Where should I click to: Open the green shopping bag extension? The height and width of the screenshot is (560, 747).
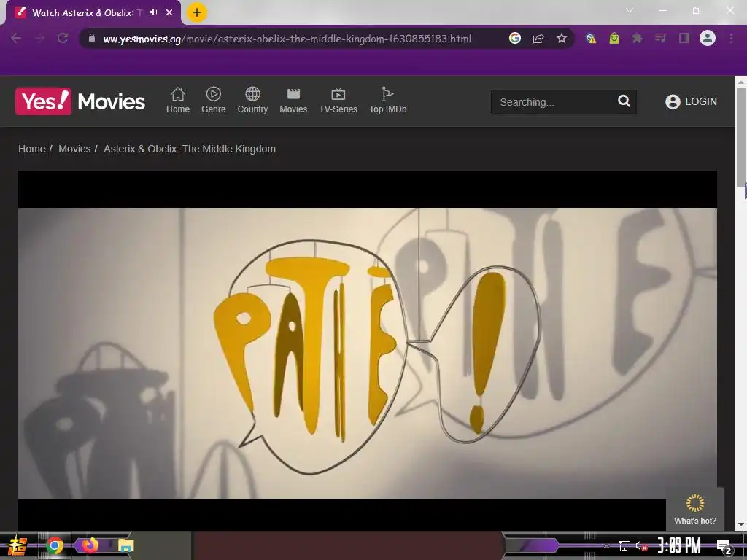pos(614,38)
